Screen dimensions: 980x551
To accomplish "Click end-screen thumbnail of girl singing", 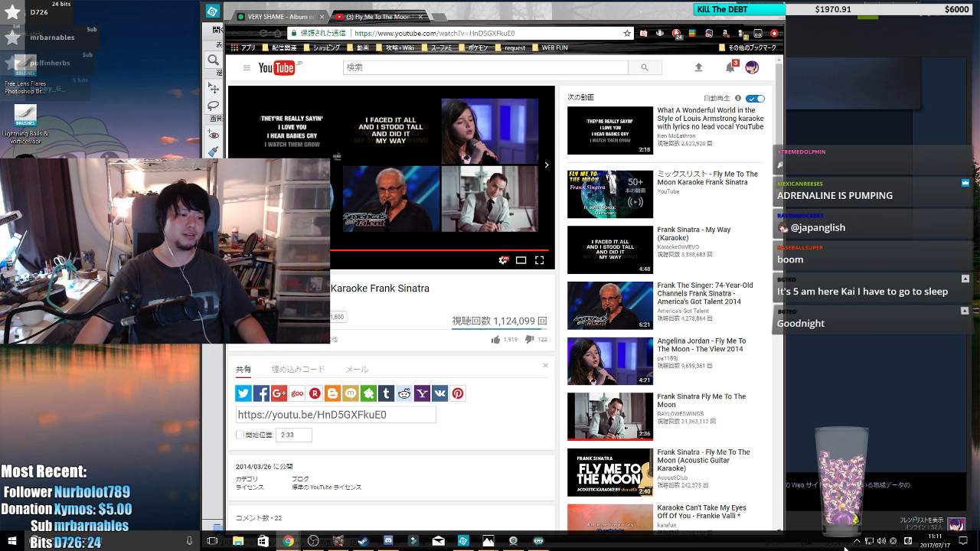I will pos(489,131).
